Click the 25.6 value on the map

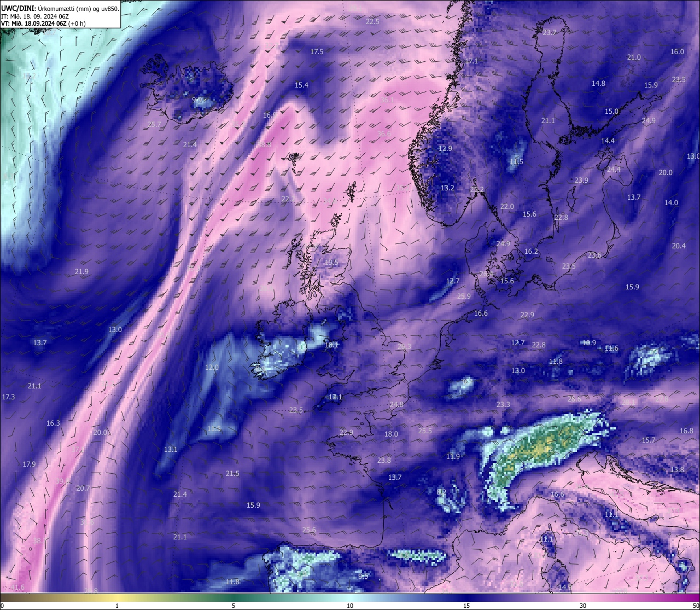[309, 530]
